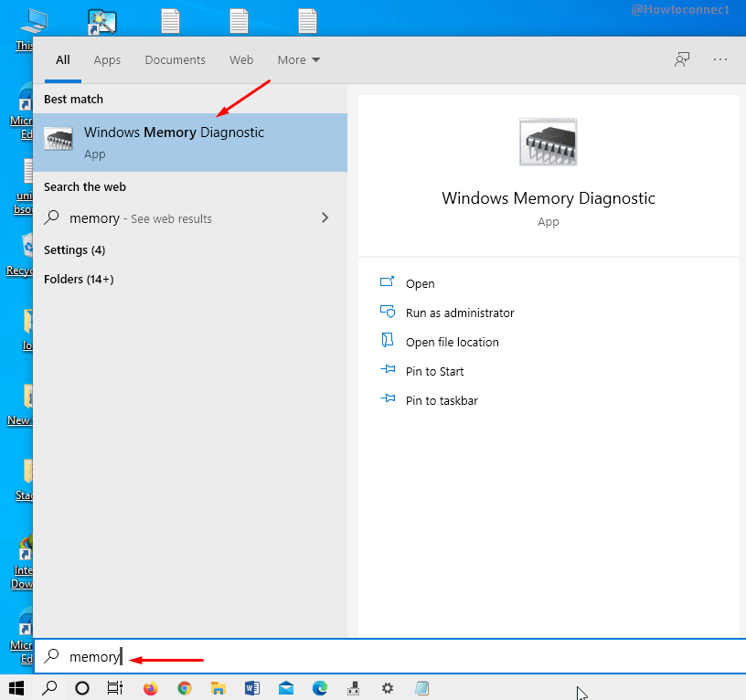Click the shield Run as administrator icon
This screenshot has width=746, height=700.
coord(388,312)
